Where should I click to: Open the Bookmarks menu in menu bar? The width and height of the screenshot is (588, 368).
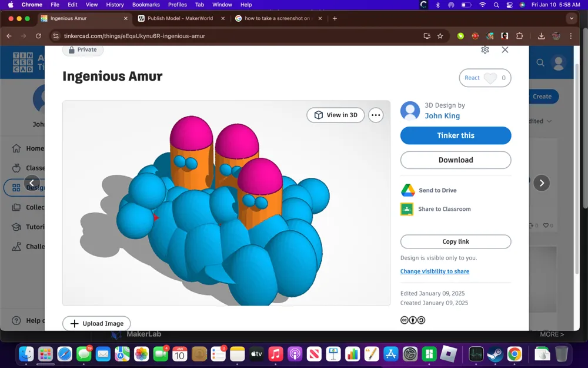[x=146, y=5]
